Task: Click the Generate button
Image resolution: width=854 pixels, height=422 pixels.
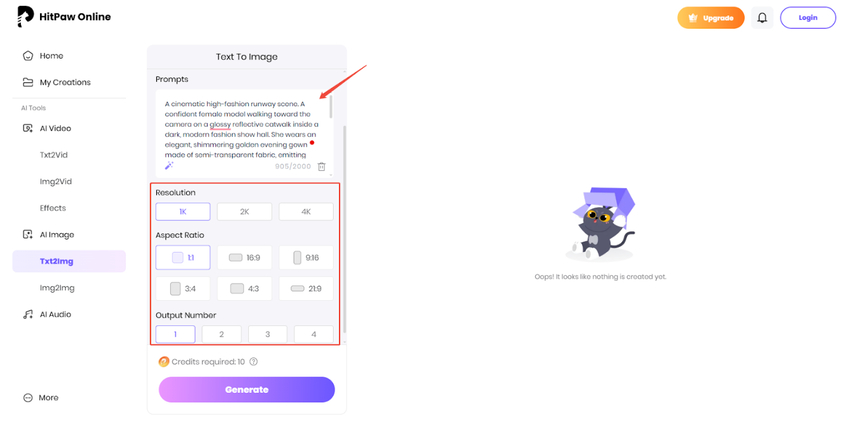Action: 247,389
